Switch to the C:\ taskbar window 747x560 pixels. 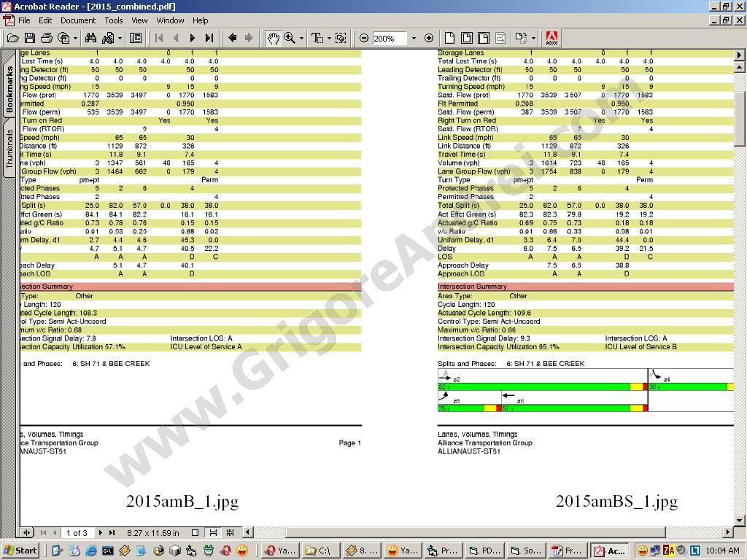[x=321, y=551]
